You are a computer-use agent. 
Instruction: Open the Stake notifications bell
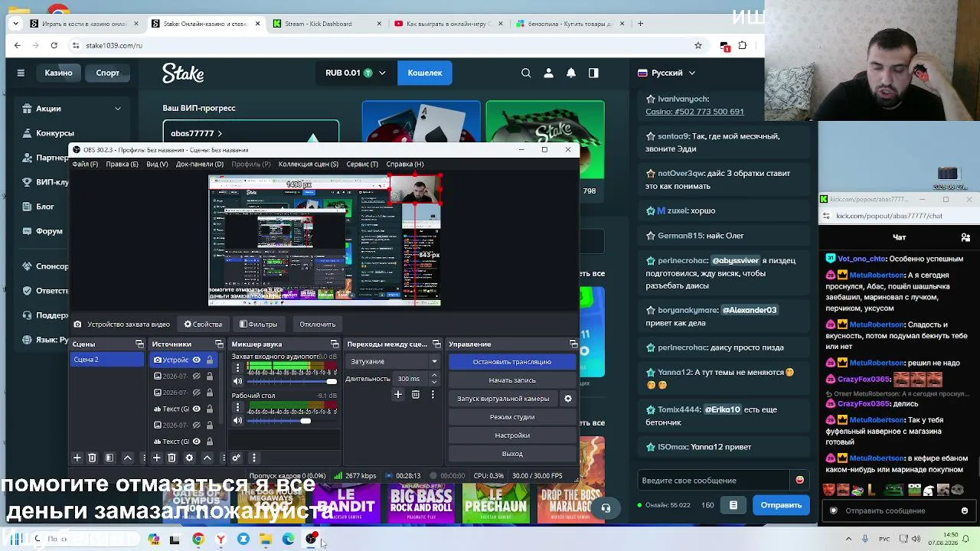pyautogui.click(x=571, y=73)
